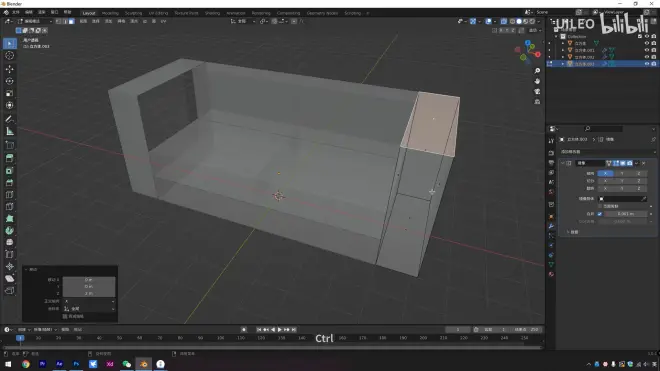The image size is (660, 371).
Task: Open the editing mode dropdown
Action: click(35, 21)
